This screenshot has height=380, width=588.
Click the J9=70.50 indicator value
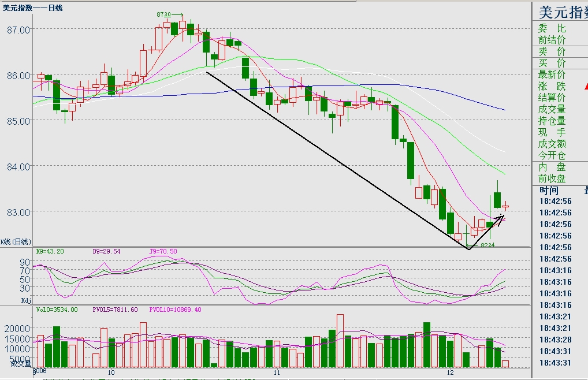point(163,251)
